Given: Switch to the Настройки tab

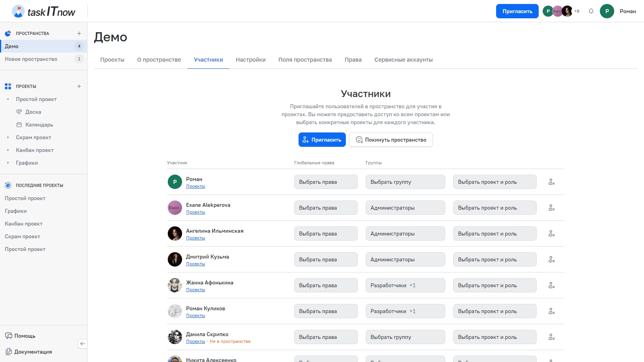Looking at the screenshot, I should pos(250,60).
